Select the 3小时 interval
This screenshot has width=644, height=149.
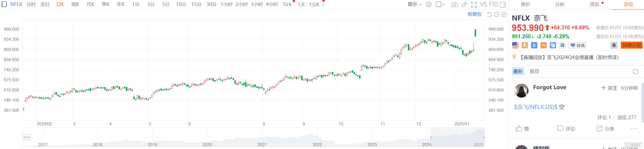pyautogui.click(x=257, y=4)
